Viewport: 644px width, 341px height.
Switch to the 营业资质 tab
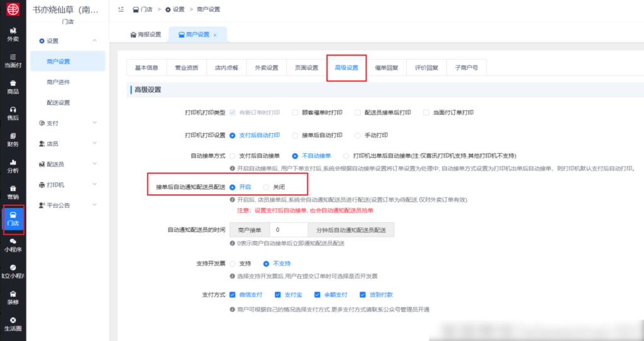[186, 68]
